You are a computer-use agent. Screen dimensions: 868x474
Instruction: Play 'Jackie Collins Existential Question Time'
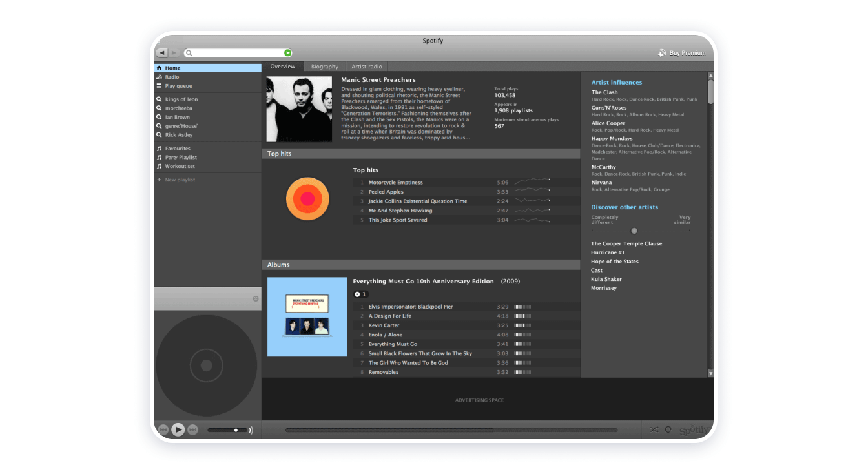[x=466, y=201]
